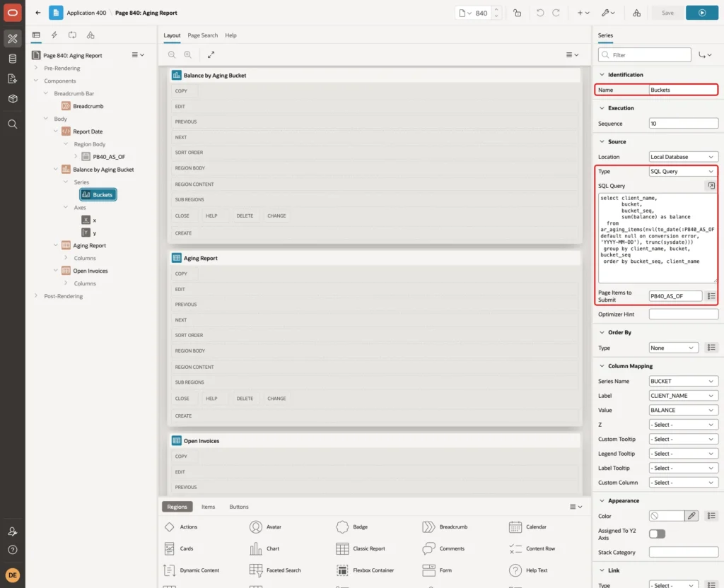Pick the Faceted Search region in gallery
This screenshot has height=588, width=724.
pos(275,570)
